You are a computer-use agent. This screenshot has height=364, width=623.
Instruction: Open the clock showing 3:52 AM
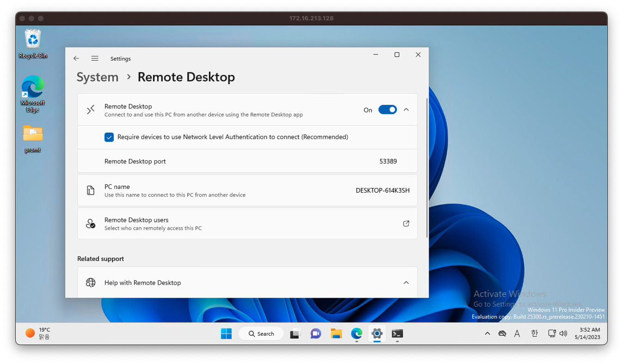pos(587,334)
